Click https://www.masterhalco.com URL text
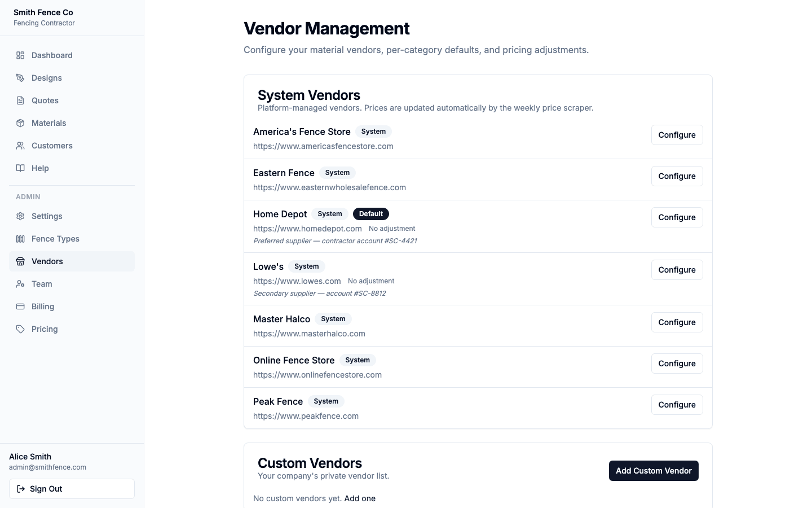812x508 pixels. [309, 334]
